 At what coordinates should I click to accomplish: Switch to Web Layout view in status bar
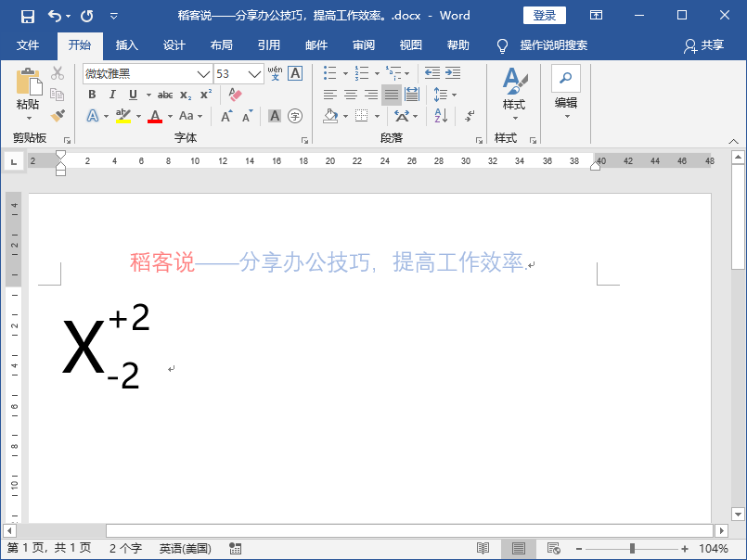[x=553, y=549]
